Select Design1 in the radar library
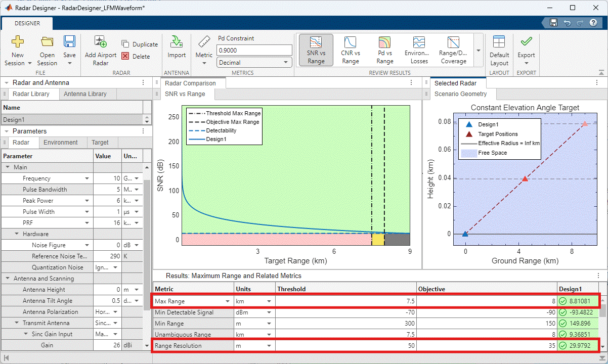Viewport: 608px width, 364px height. click(71, 120)
